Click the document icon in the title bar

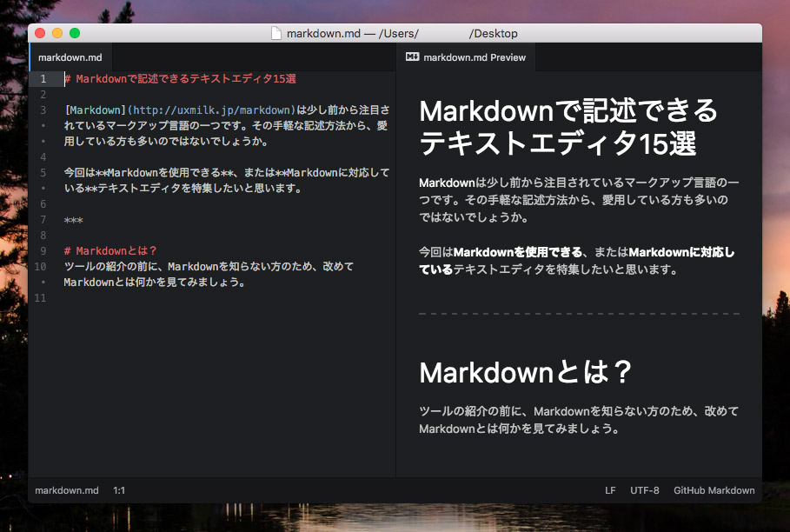coord(276,33)
